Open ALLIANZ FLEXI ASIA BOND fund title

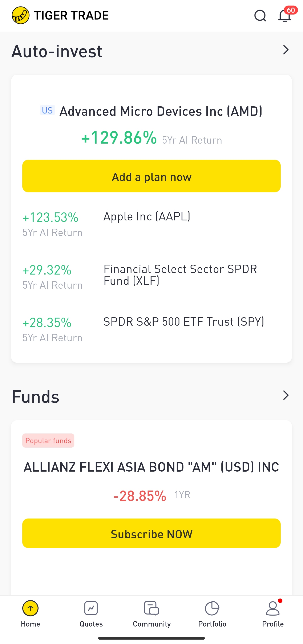(151, 467)
